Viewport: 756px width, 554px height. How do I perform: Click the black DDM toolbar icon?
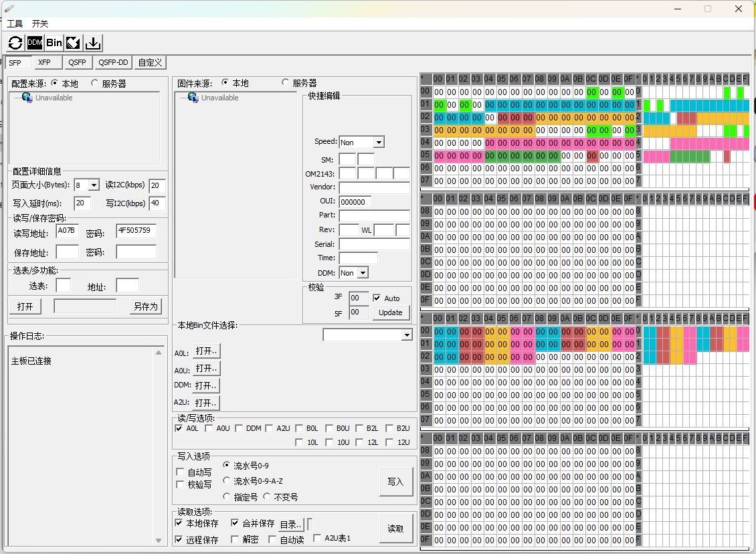[x=35, y=43]
